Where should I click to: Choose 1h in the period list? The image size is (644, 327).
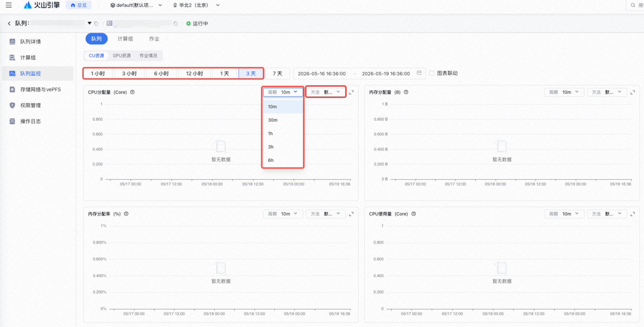(283, 133)
